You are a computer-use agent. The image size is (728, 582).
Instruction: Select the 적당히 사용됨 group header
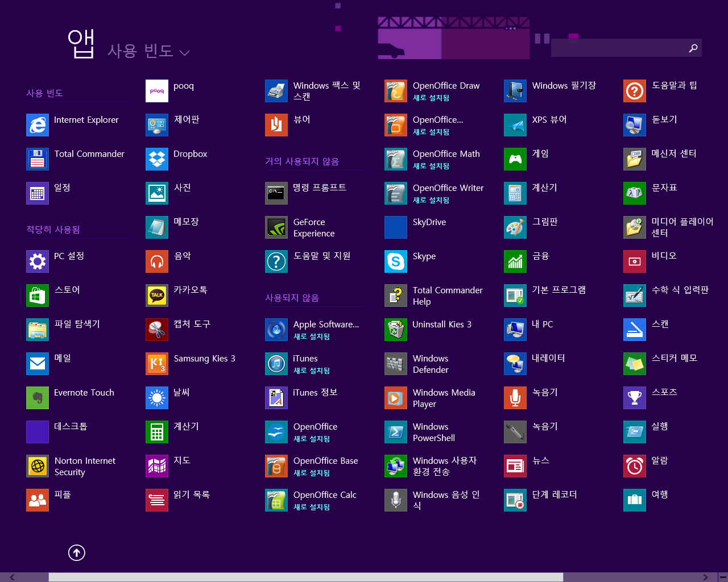tap(53, 230)
